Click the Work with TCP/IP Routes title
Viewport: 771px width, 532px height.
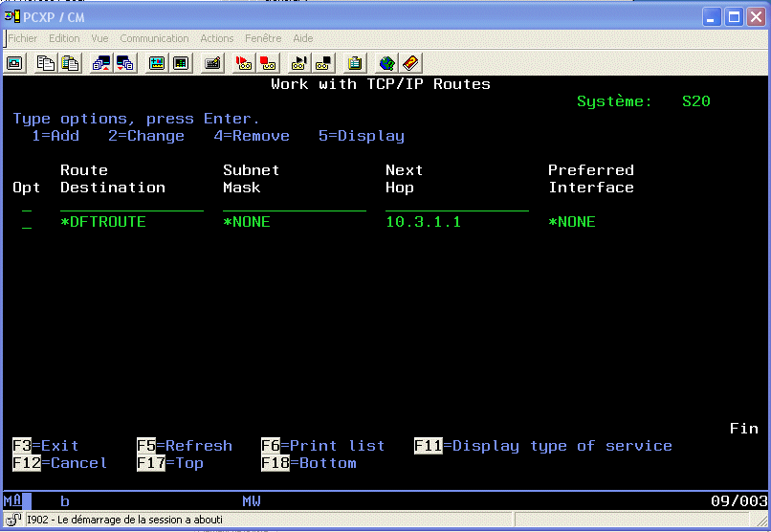coord(381,84)
